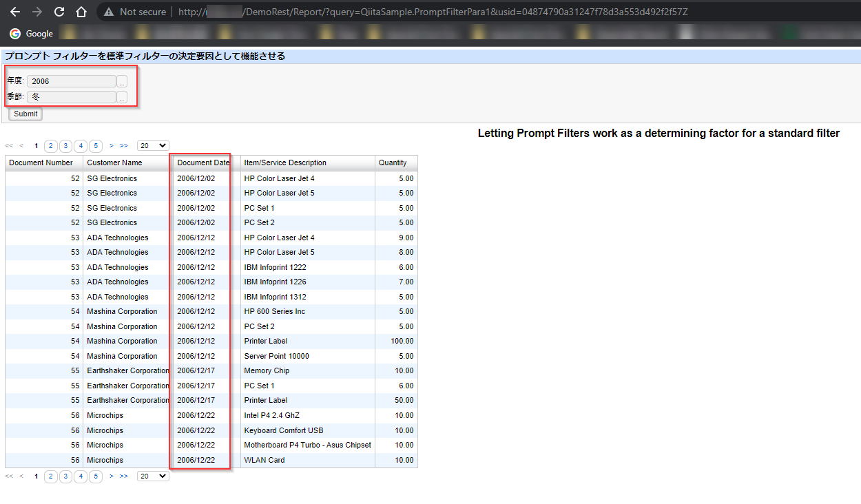Open top rows-per-page dropdown showing 20
Screen dimensions: 861x504
pyautogui.click(x=153, y=146)
